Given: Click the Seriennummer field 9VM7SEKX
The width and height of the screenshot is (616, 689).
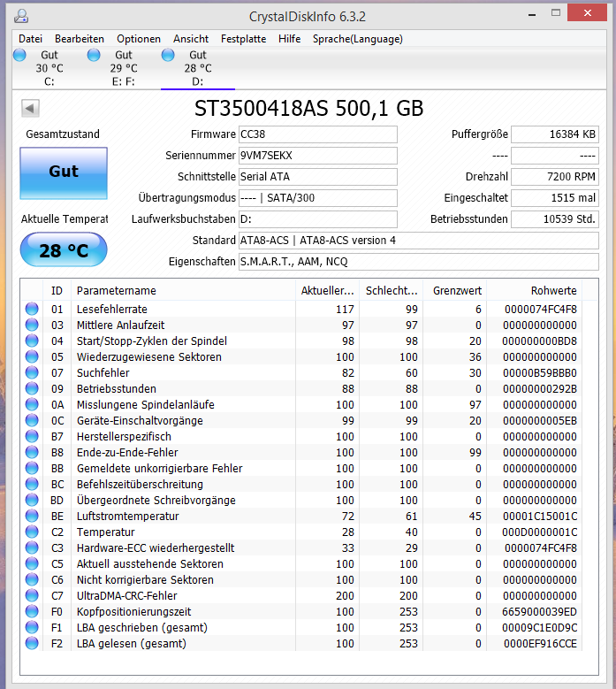Looking at the screenshot, I should 318,156.
